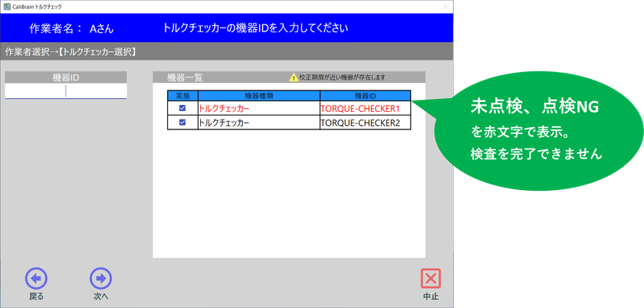
Task: Click the CaliBrain app icon in title bar
Action: pyautogui.click(x=7, y=7)
